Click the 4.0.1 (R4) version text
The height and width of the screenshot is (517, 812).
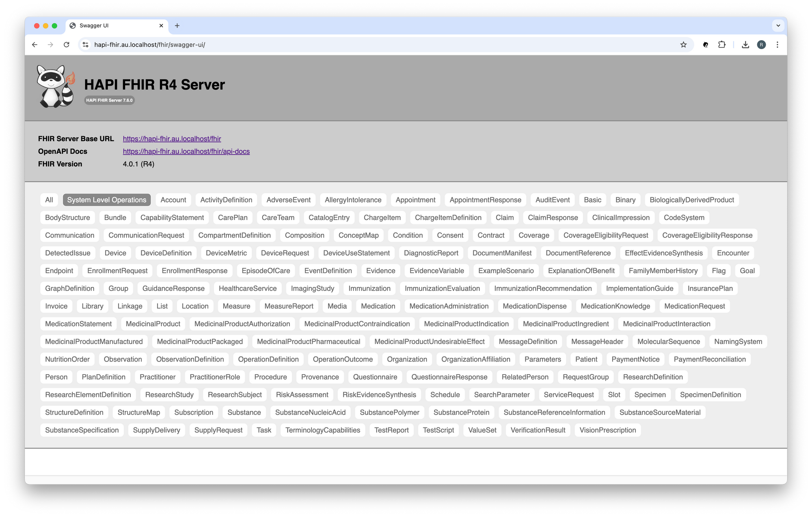(138, 164)
